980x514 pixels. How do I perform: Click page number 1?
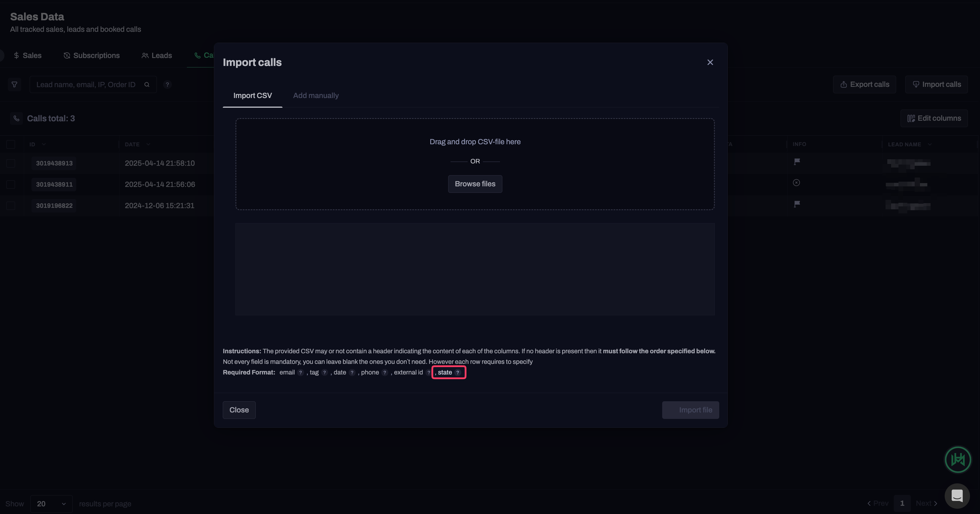pyautogui.click(x=902, y=503)
